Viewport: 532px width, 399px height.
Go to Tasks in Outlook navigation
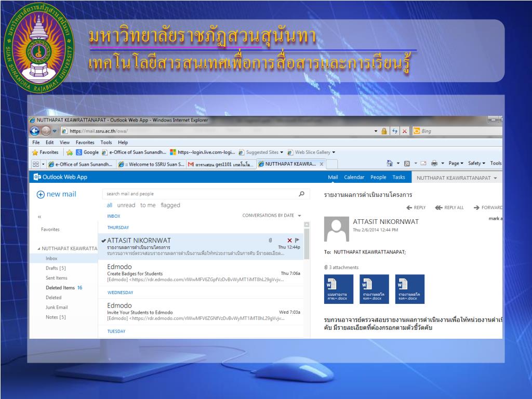point(398,177)
